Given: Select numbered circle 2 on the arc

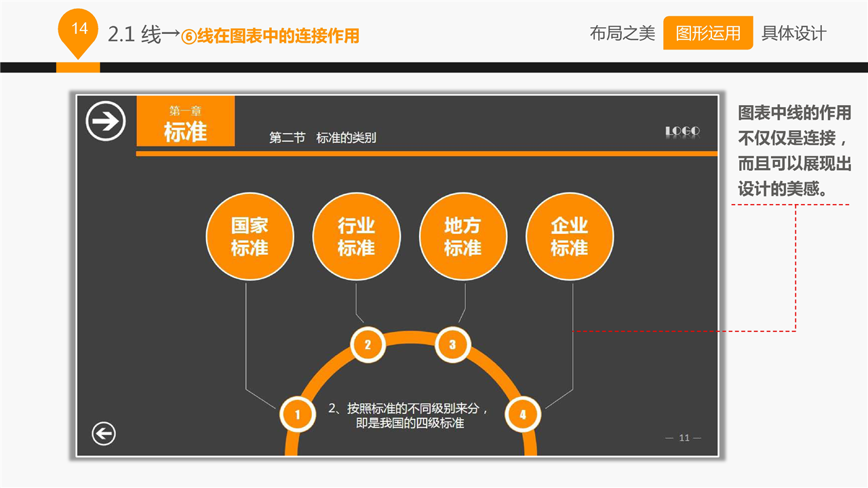Looking at the screenshot, I should (368, 344).
